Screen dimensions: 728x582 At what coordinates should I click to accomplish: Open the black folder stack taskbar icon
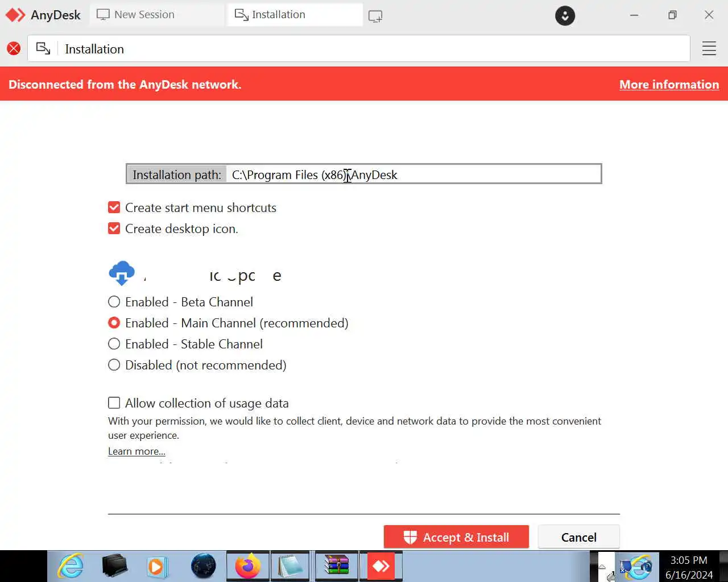[114, 566]
